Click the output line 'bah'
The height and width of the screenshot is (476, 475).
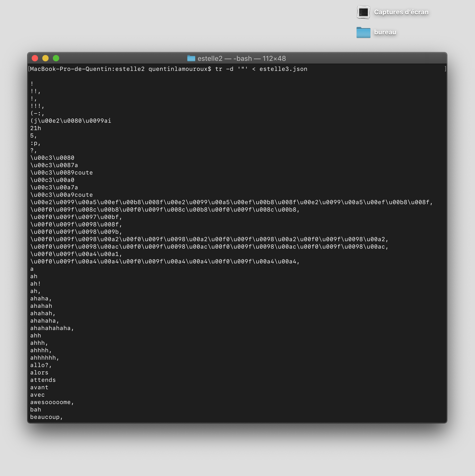pos(36,410)
